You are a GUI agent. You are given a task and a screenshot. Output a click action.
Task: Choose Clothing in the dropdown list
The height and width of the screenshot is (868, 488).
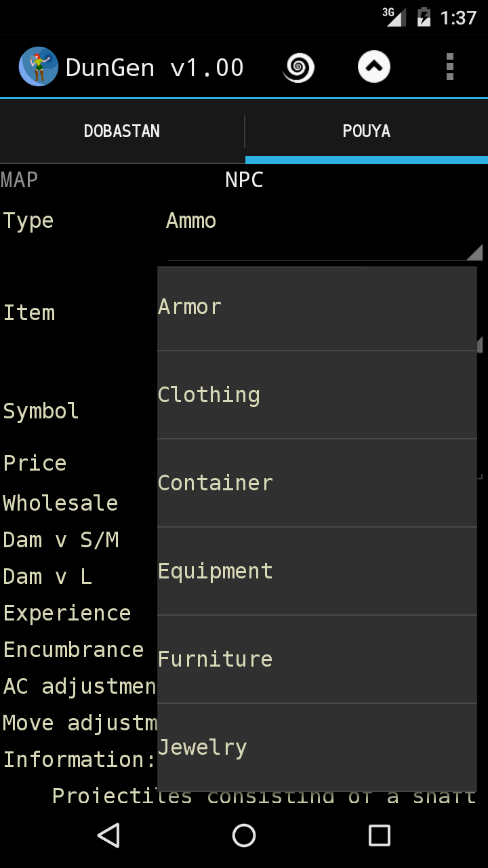point(317,395)
